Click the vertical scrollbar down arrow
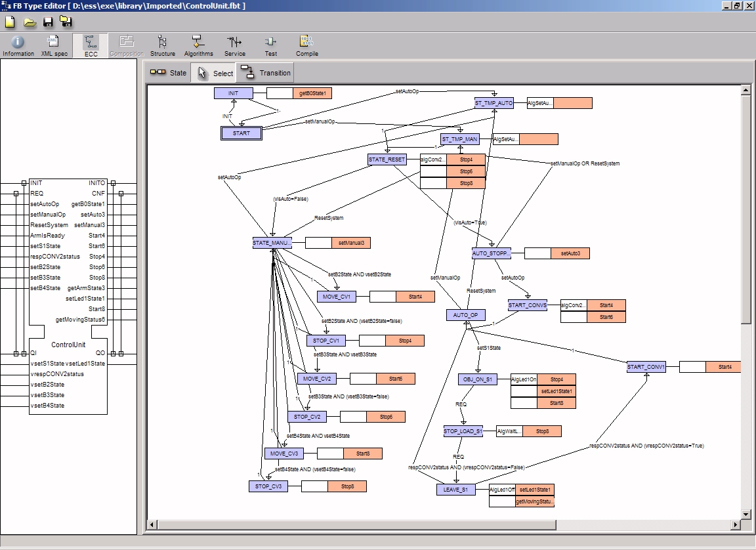This screenshot has width=756, height=550. point(745,514)
